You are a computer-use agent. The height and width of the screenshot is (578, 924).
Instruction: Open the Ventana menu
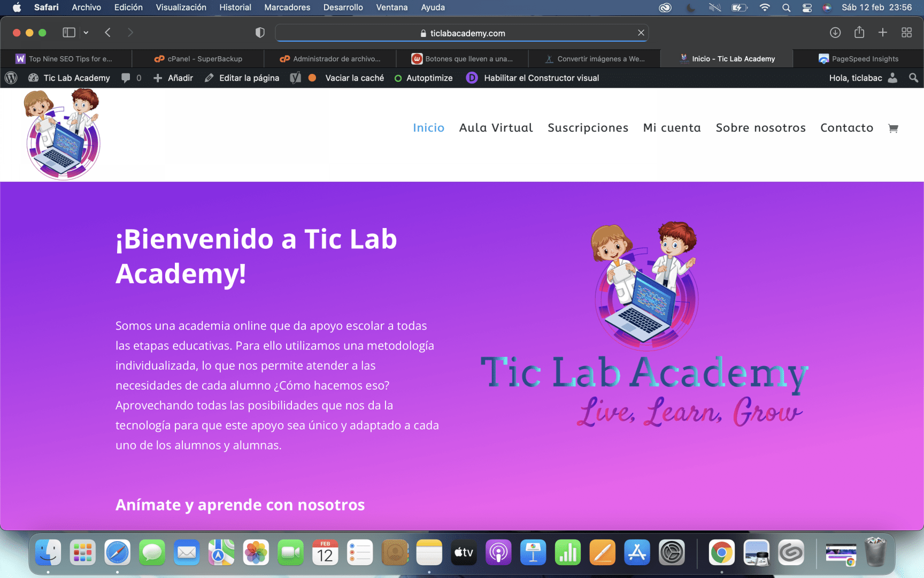coord(392,7)
